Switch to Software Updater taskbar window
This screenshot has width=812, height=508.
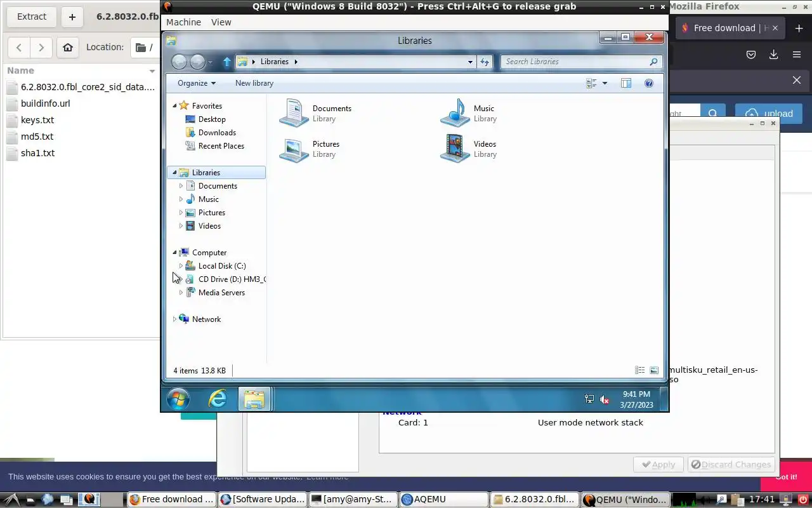[x=262, y=499]
